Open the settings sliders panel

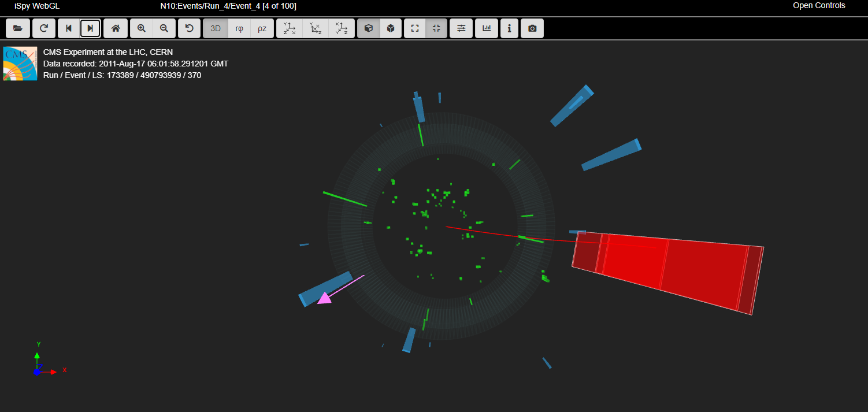461,28
